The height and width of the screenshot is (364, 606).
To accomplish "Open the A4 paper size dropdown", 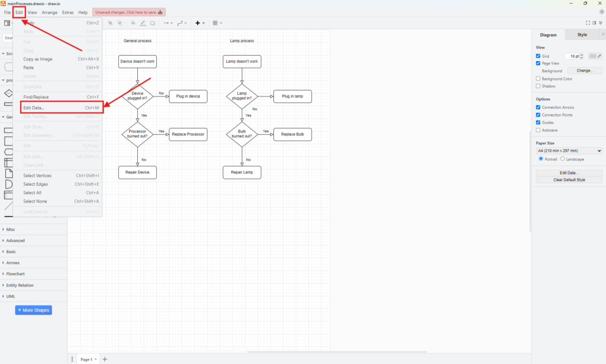I will pyautogui.click(x=569, y=151).
